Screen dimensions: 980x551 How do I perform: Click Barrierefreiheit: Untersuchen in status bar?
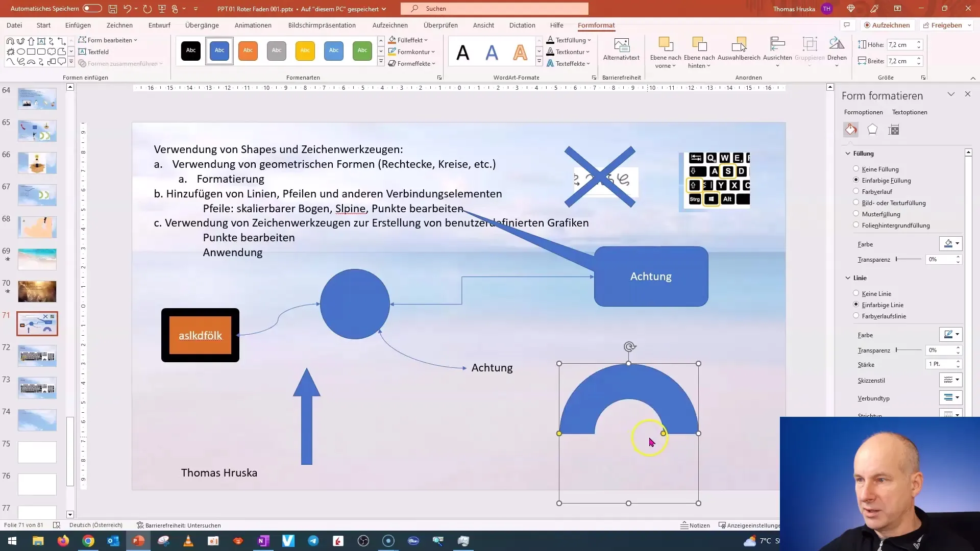point(179,525)
